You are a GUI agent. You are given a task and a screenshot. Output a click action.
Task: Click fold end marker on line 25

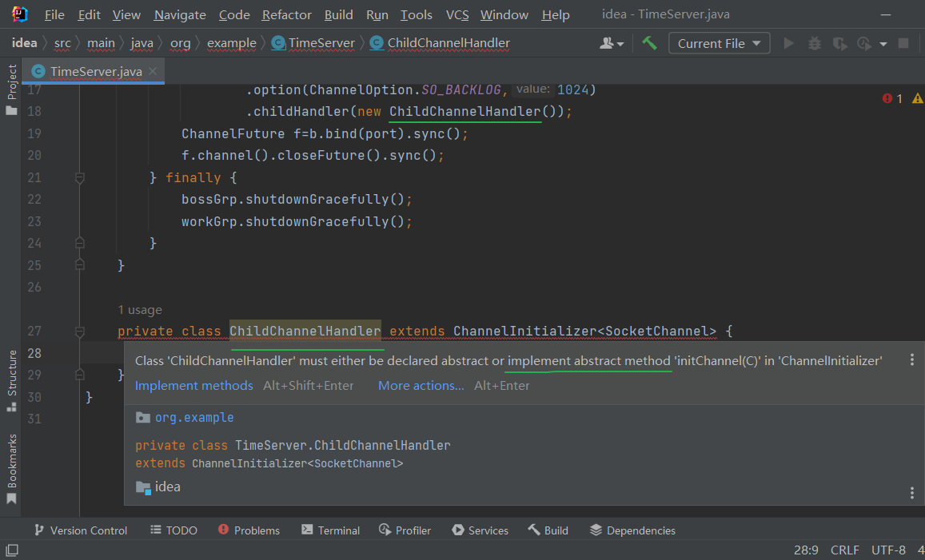(x=80, y=265)
